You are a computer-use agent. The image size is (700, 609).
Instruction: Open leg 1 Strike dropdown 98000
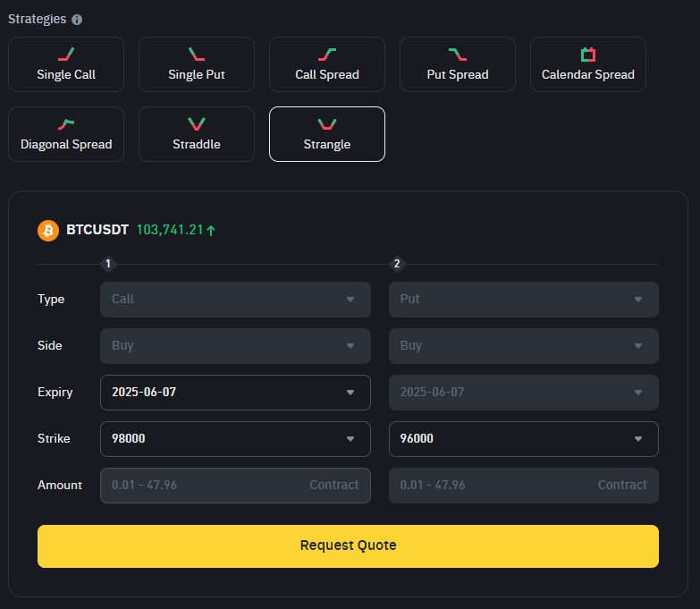pos(235,439)
